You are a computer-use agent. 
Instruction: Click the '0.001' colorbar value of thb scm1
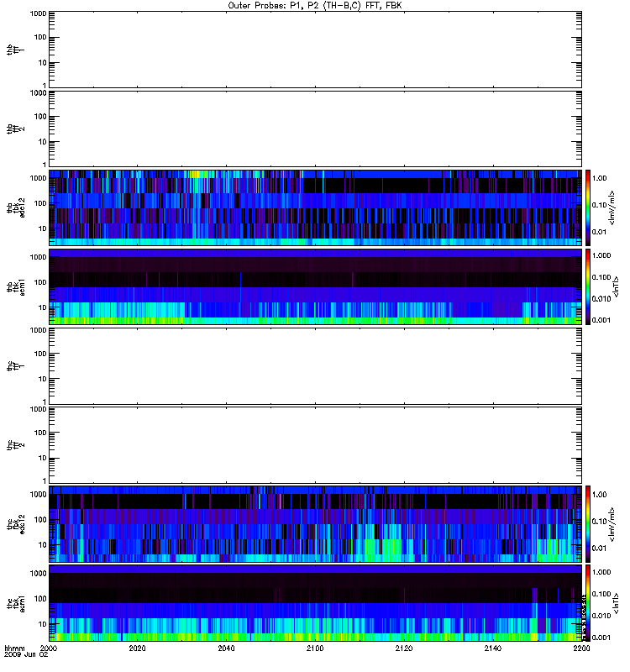click(x=601, y=320)
